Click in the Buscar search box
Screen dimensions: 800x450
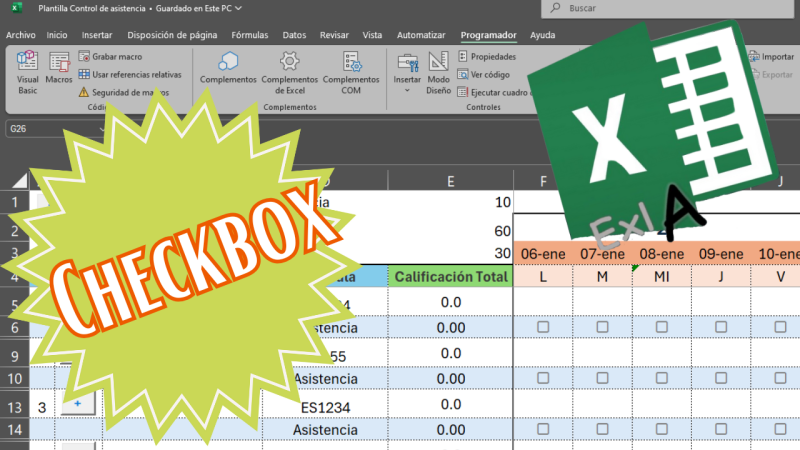pos(667,8)
